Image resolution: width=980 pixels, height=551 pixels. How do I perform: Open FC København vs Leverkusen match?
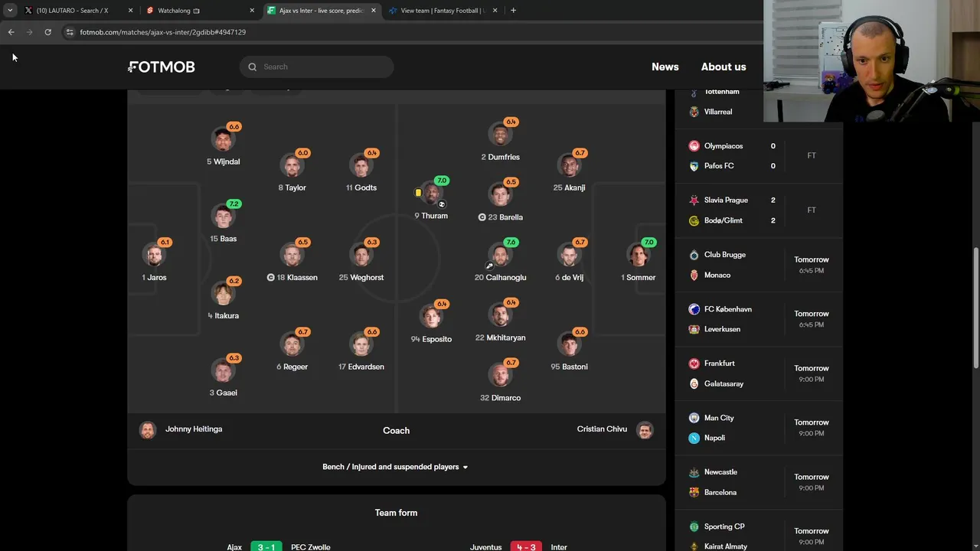[759, 319]
